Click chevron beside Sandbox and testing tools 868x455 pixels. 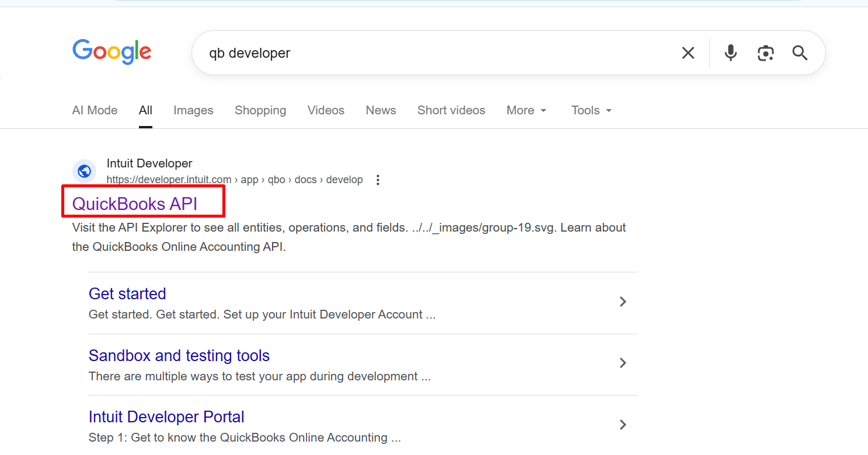tap(623, 363)
